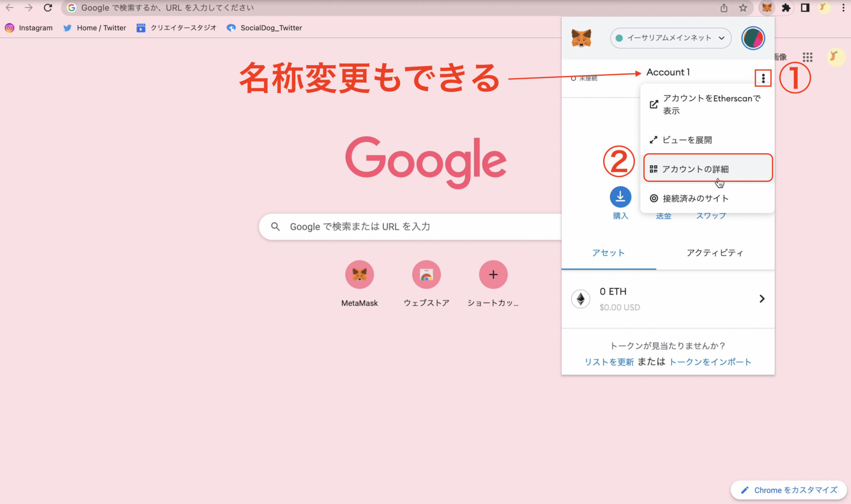Expand the イーサリアムメインネット network dropdown

670,38
